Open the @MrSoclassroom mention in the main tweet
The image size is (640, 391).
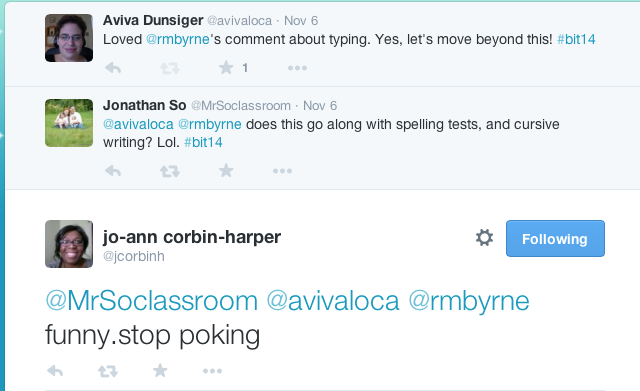click(x=151, y=301)
